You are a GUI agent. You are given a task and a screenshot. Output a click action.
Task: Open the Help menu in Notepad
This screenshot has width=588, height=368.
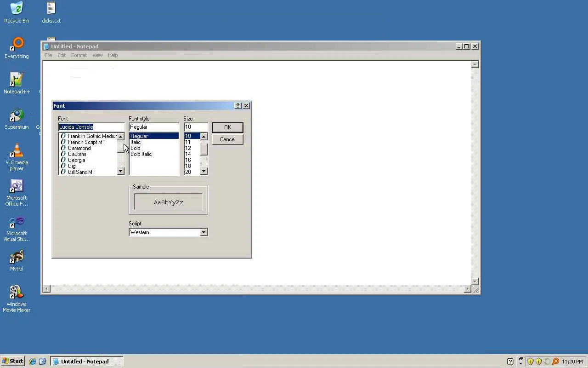coord(113,55)
